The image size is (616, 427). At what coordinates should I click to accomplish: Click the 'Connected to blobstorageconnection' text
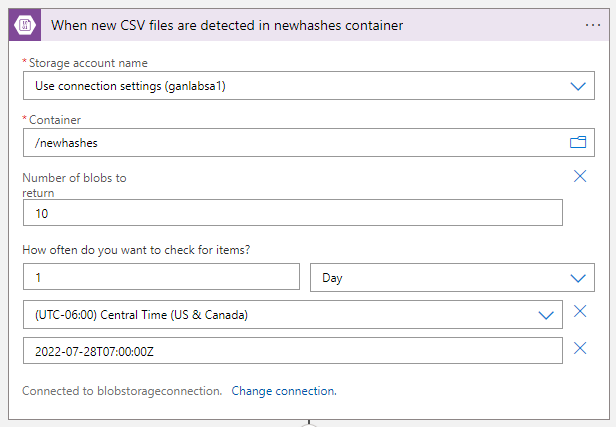click(x=121, y=391)
